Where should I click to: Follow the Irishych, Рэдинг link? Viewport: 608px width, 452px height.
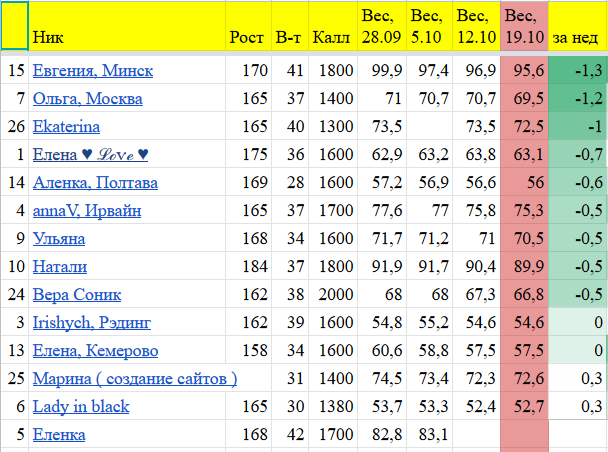click(x=93, y=323)
